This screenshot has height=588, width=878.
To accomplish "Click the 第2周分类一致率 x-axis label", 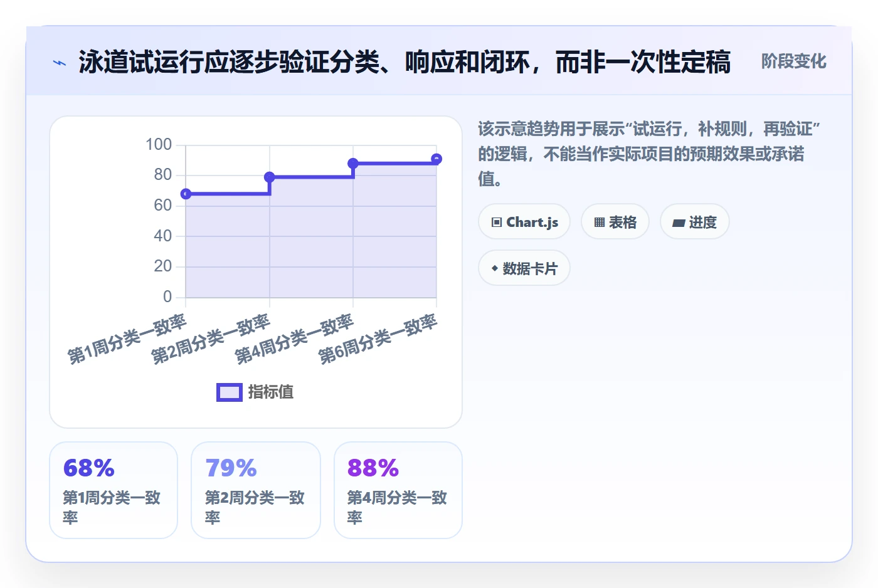I will pos(211,339).
